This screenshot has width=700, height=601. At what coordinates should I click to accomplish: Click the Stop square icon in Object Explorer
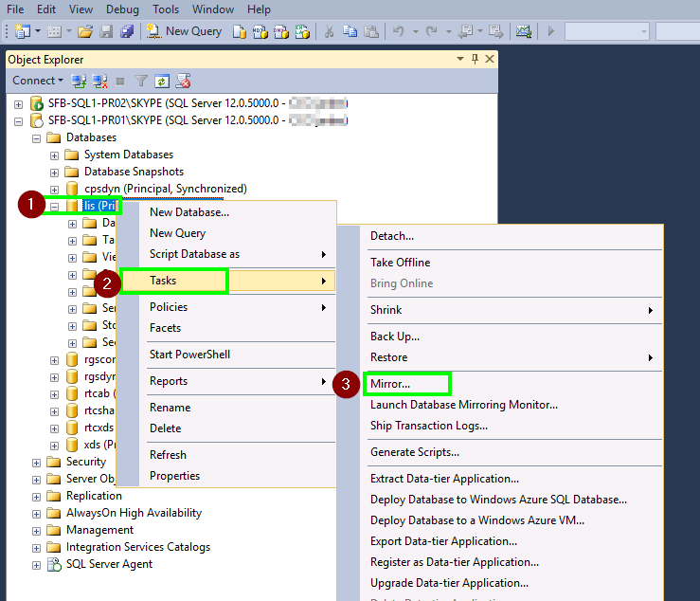(x=120, y=82)
